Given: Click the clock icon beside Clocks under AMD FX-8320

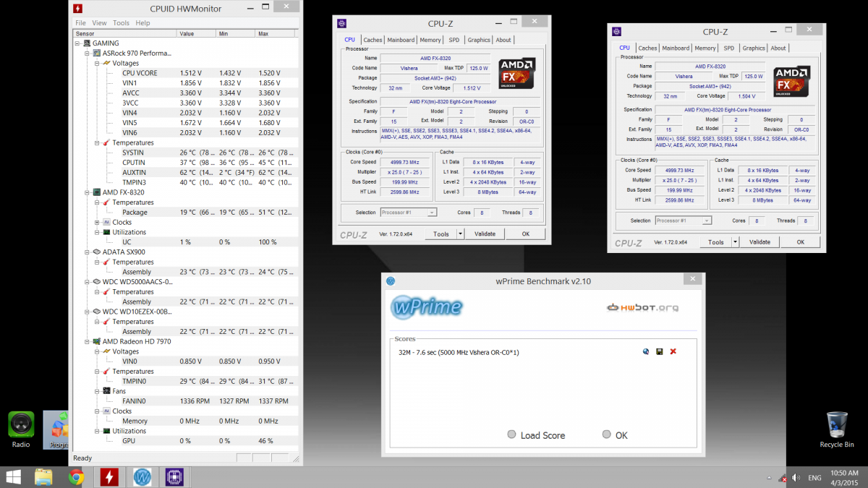Looking at the screenshot, I should pyautogui.click(x=106, y=223).
